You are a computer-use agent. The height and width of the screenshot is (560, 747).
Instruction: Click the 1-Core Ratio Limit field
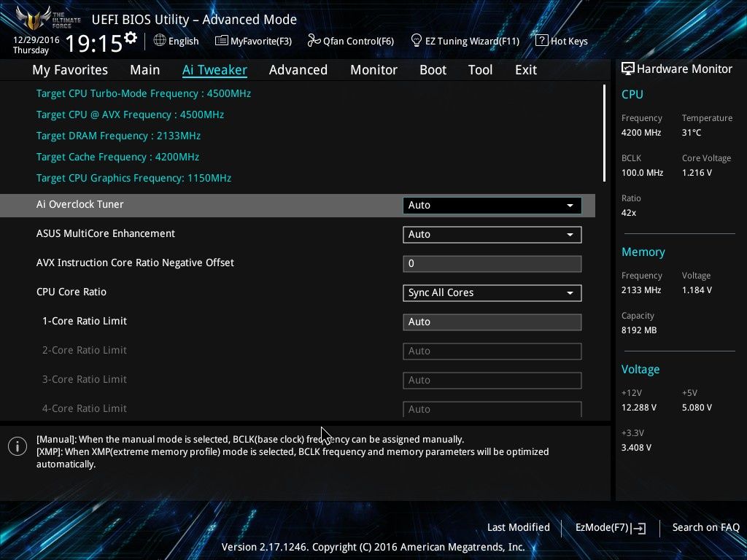coord(492,322)
